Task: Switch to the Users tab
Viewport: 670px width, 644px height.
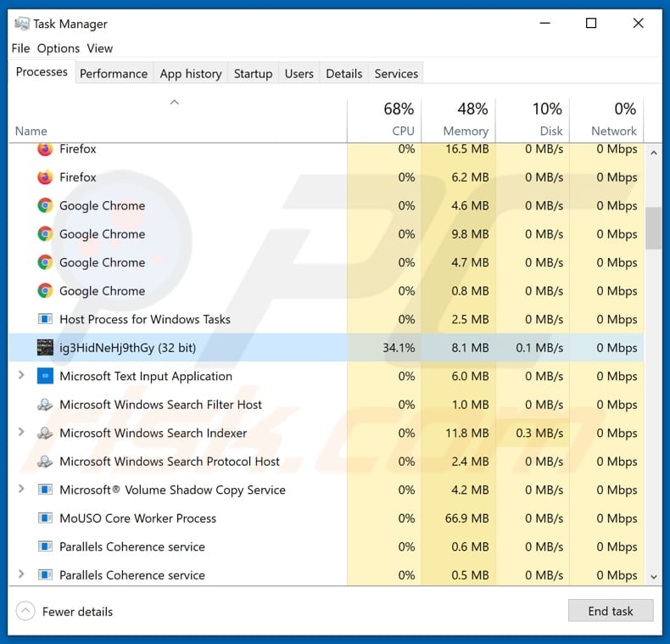Action: [299, 74]
